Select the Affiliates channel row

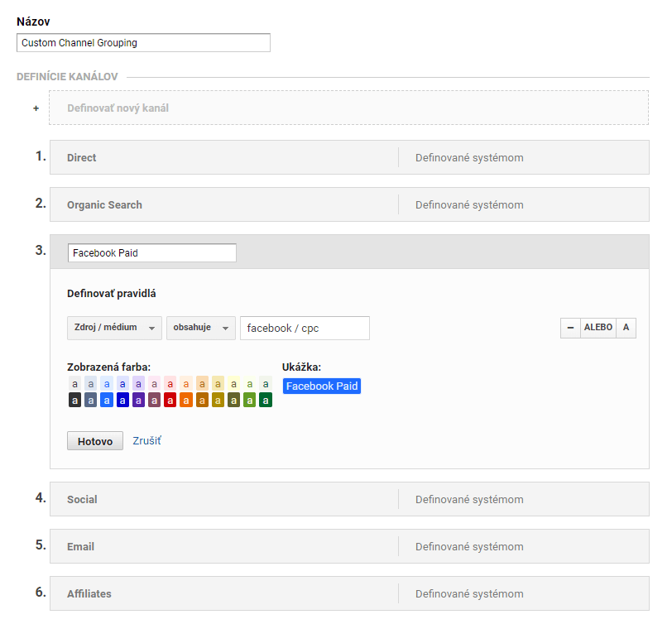pyautogui.click(x=349, y=593)
